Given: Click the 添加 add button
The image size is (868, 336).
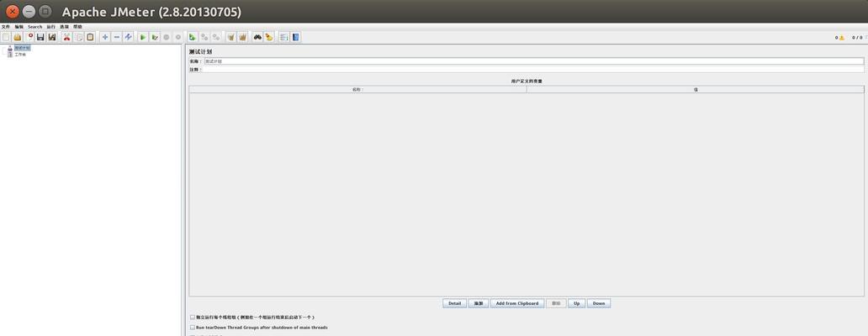Looking at the screenshot, I should coord(479,303).
